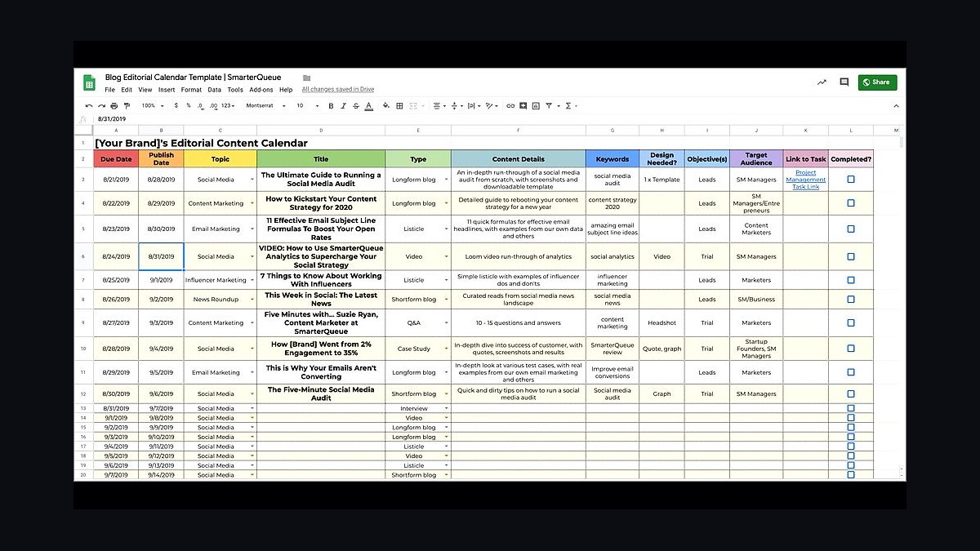The image size is (980, 551).
Task: Toggle bold formatting
Action: click(x=331, y=105)
